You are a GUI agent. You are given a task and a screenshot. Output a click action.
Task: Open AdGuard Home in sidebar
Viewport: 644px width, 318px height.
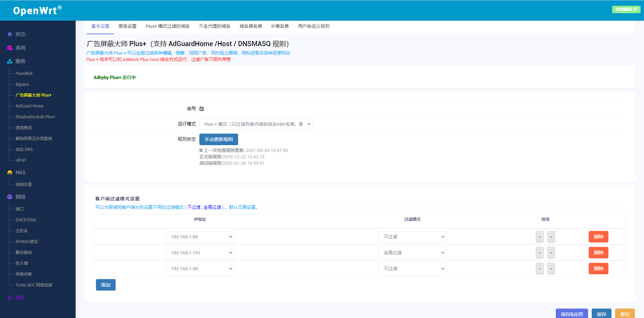pyautogui.click(x=30, y=106)
